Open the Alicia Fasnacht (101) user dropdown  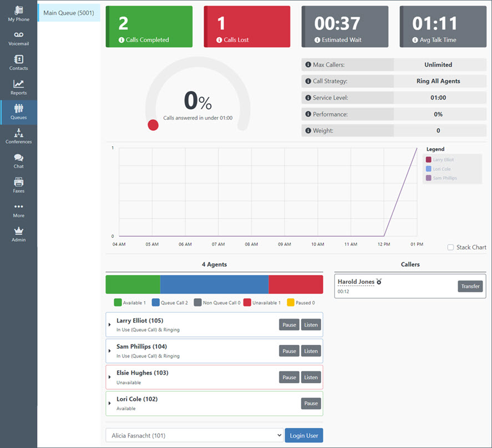(x=195, y=435)
